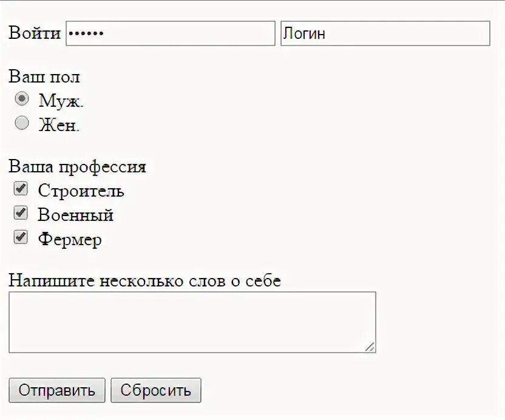Click the Муж. label text
Screen dimensions: 505x420
pos(61,101)
